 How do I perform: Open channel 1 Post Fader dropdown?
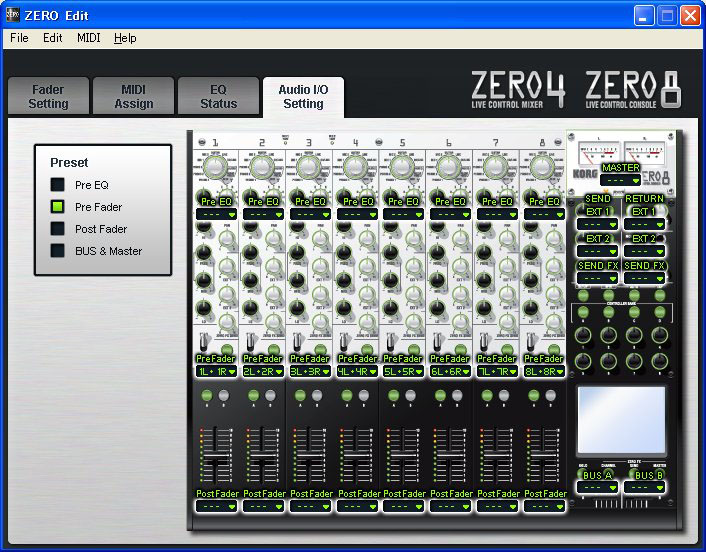(217, 507)
